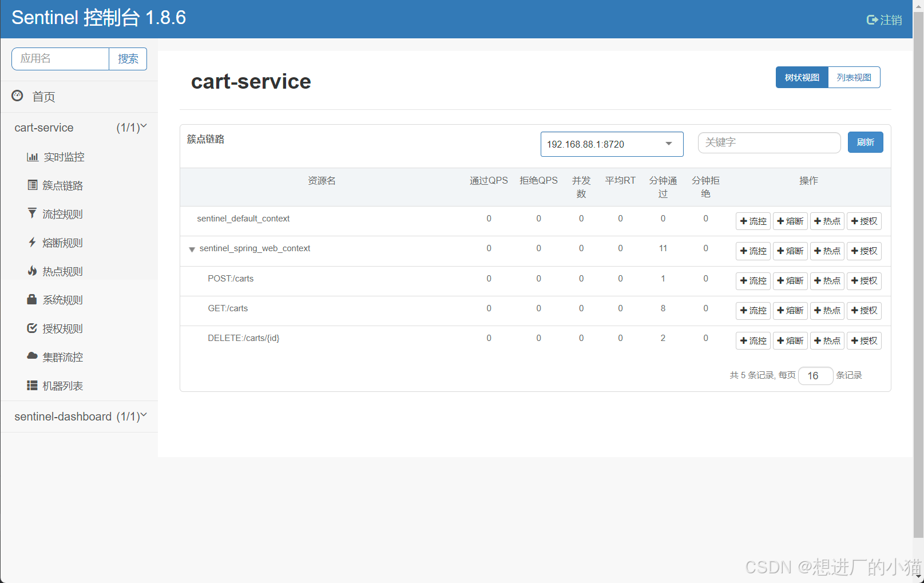The width and height of the screenshot is (924, 583).
Task: Click the lightning bolt icon for 熔断规则
Action: click(32, 242)
